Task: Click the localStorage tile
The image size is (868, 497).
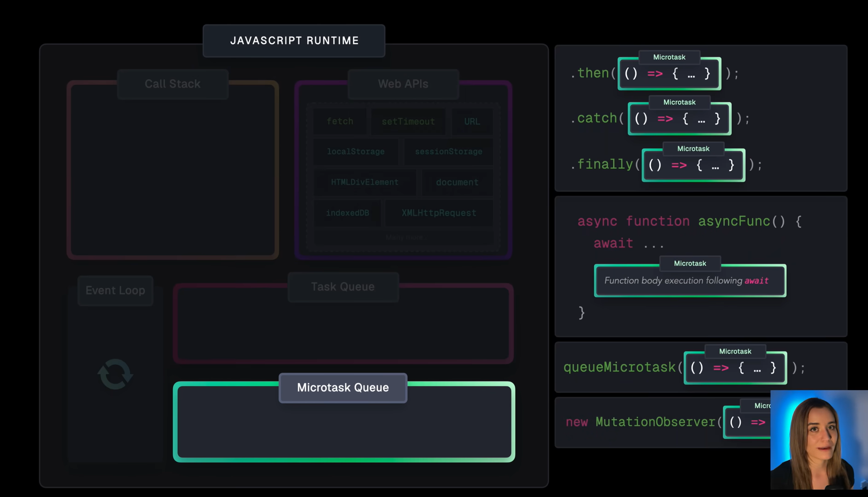Action: [x=355, y=152]
